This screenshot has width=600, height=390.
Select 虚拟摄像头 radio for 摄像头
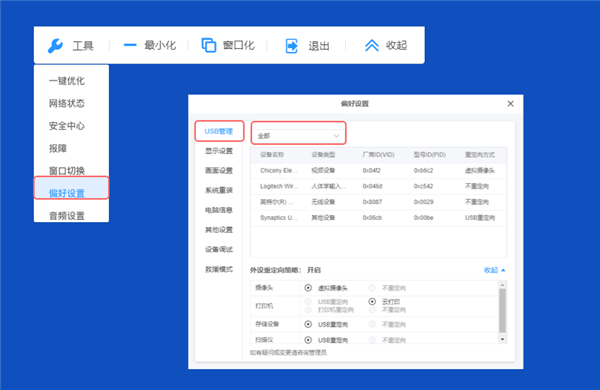tap(308, 287)
